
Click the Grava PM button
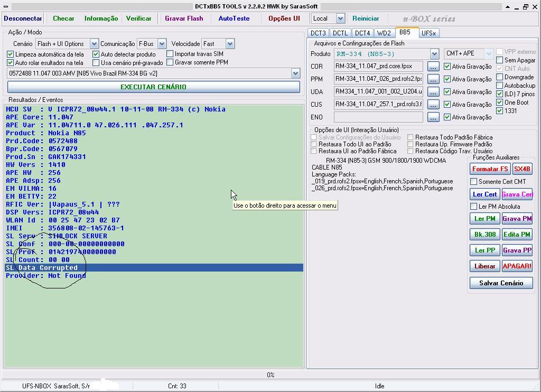tap(517, 218)
